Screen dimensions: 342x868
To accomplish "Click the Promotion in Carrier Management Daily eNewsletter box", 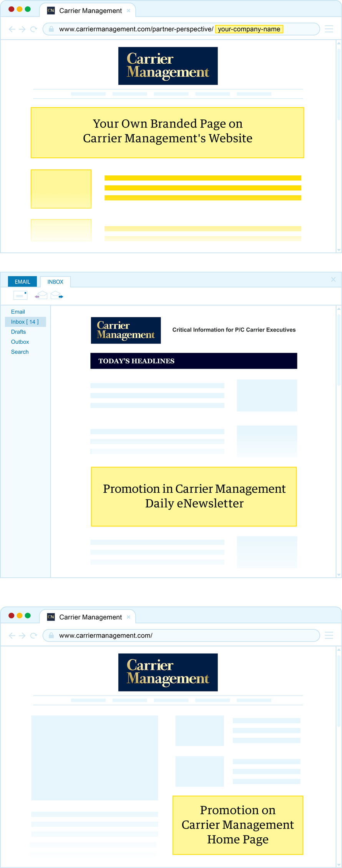I will pos(194,497).
